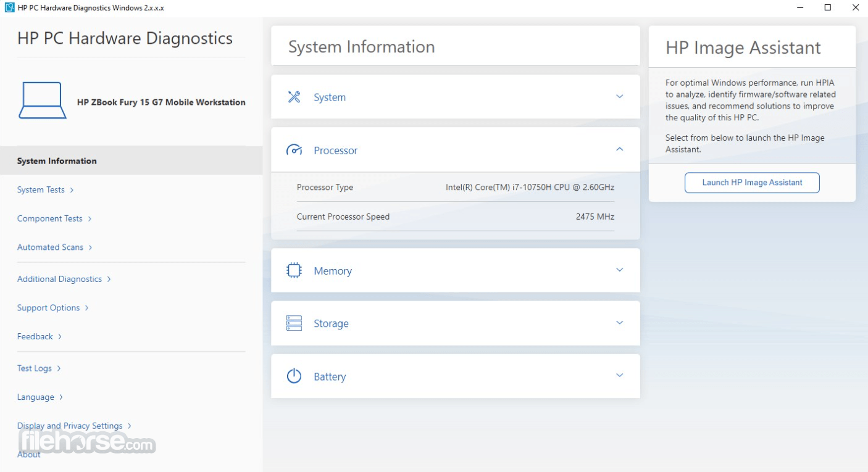This screenshot has height=472, width=868.
Task: Click the 2475 MHz speed value
Action: click(x=595, y=217)
